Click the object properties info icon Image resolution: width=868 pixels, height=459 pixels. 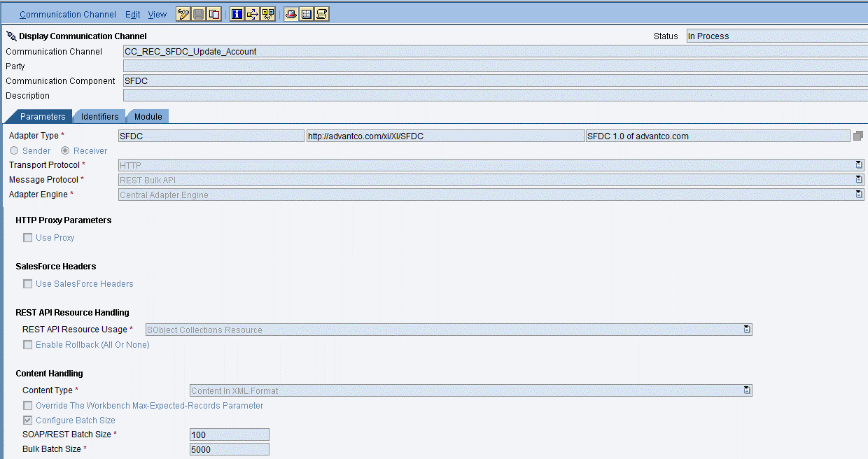click(237, 13)
